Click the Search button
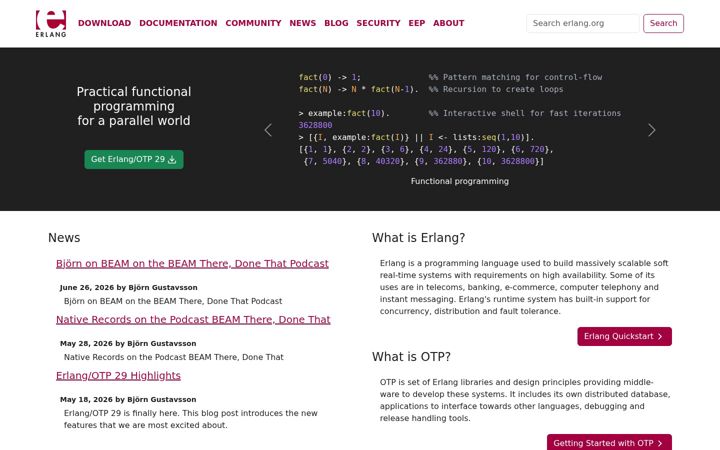720x450 pixels. (664, 23)
